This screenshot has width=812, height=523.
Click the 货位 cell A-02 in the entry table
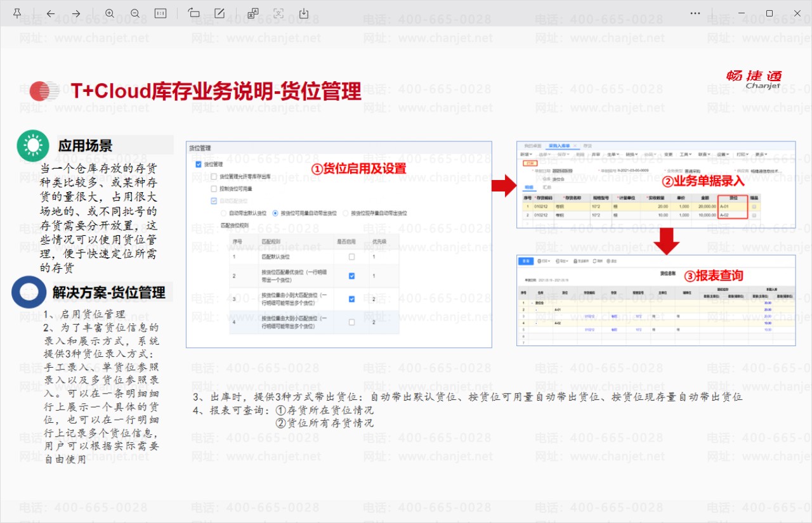(x=732, y=216)
